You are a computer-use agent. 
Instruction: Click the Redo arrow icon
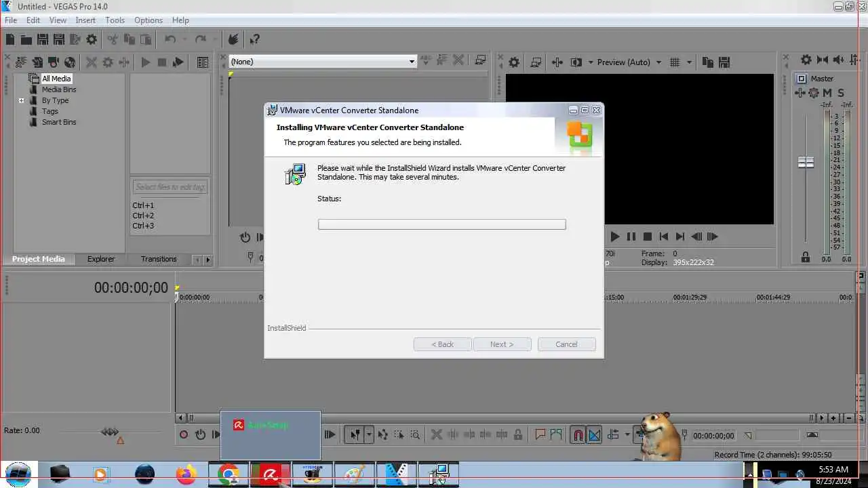pyautogui.click(x=200, y=39)
